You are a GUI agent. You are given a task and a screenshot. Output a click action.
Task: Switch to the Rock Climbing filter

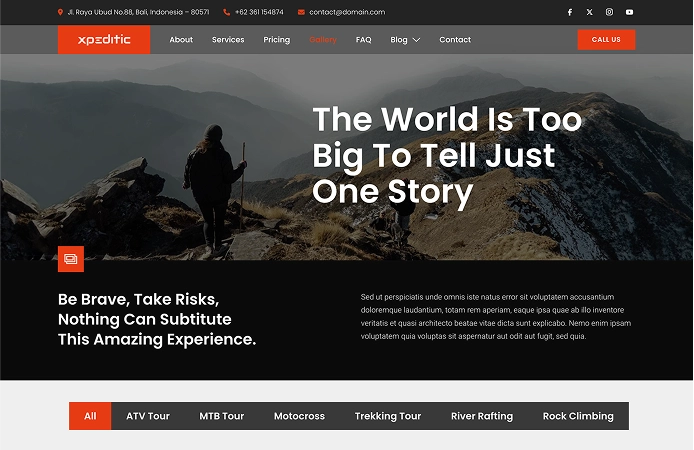(x=578, y=416)
